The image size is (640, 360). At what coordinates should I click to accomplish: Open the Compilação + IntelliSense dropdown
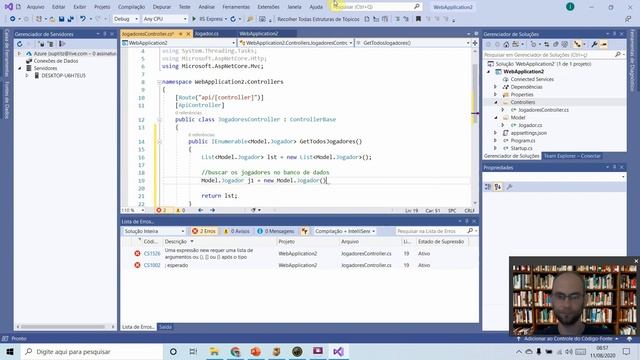345,231
